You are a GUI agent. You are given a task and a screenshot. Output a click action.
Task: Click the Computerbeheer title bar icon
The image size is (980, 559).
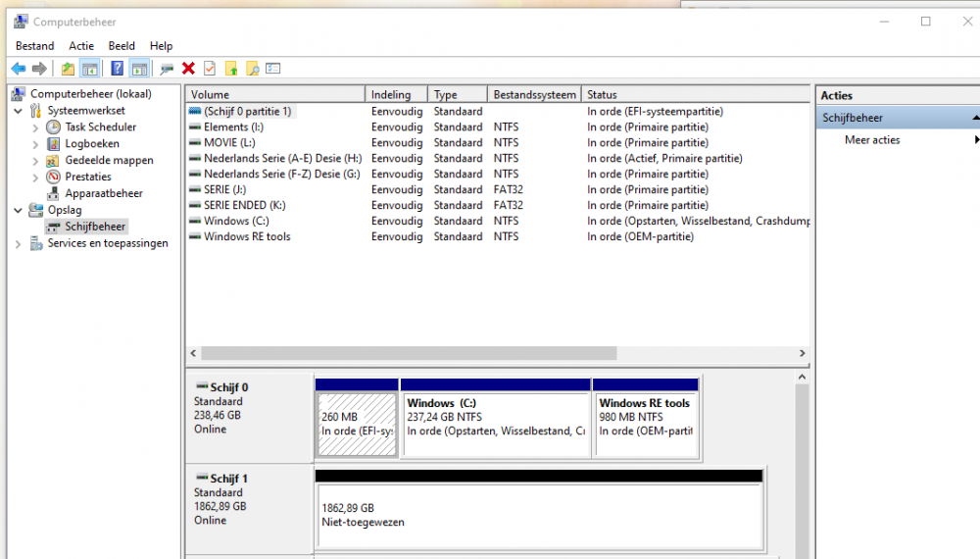click(21, 22)
